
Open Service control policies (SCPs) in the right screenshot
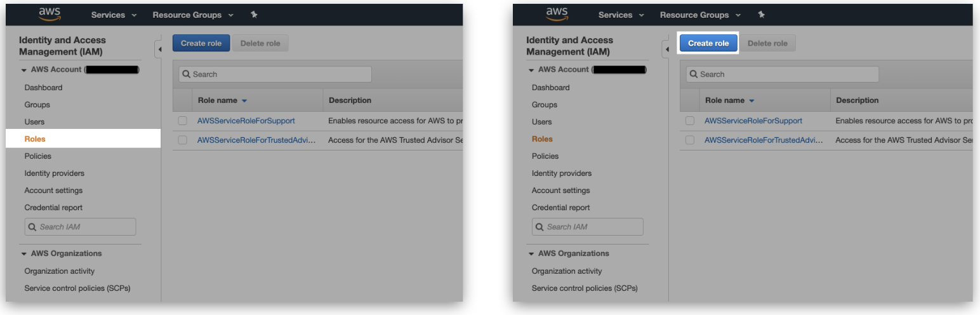(x=585, y=288)
